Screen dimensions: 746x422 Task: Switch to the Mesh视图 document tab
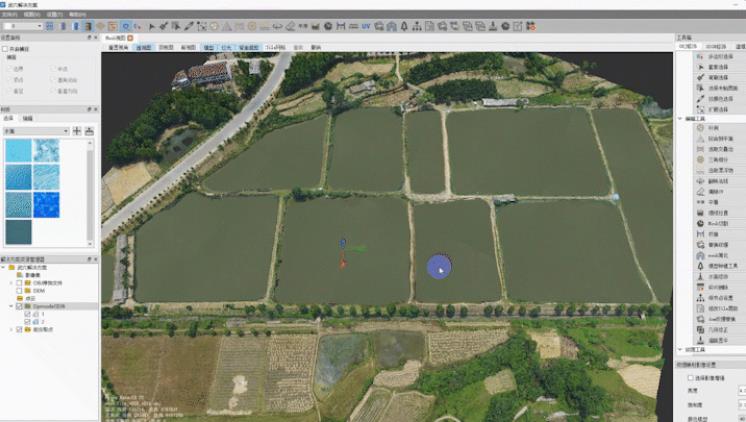pyautogui.click(x=115, y=38)
